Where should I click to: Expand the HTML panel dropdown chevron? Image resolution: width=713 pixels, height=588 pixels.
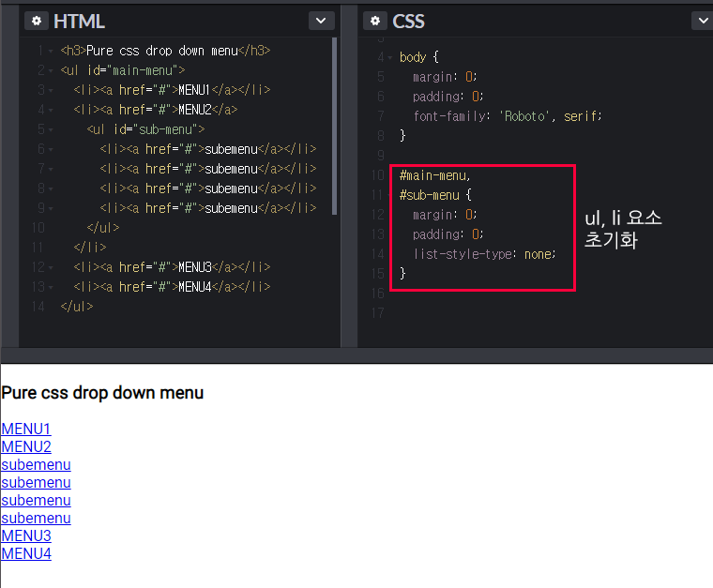[x=321, y=21]
